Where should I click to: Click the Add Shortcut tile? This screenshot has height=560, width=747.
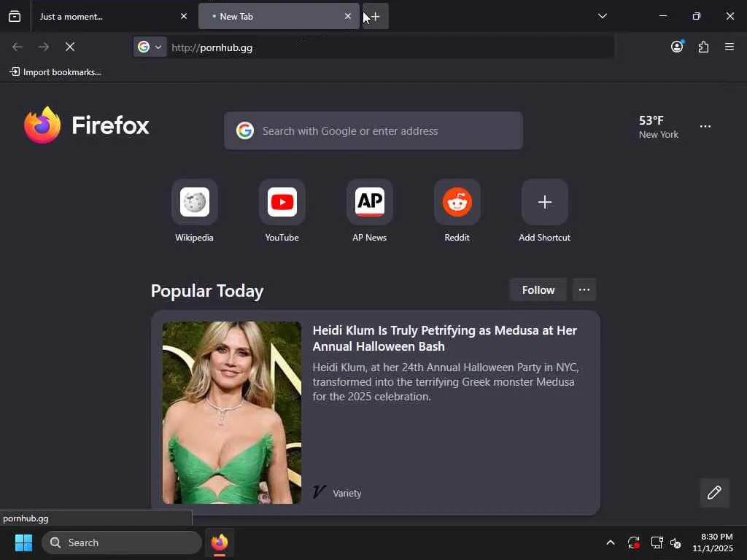544,211
